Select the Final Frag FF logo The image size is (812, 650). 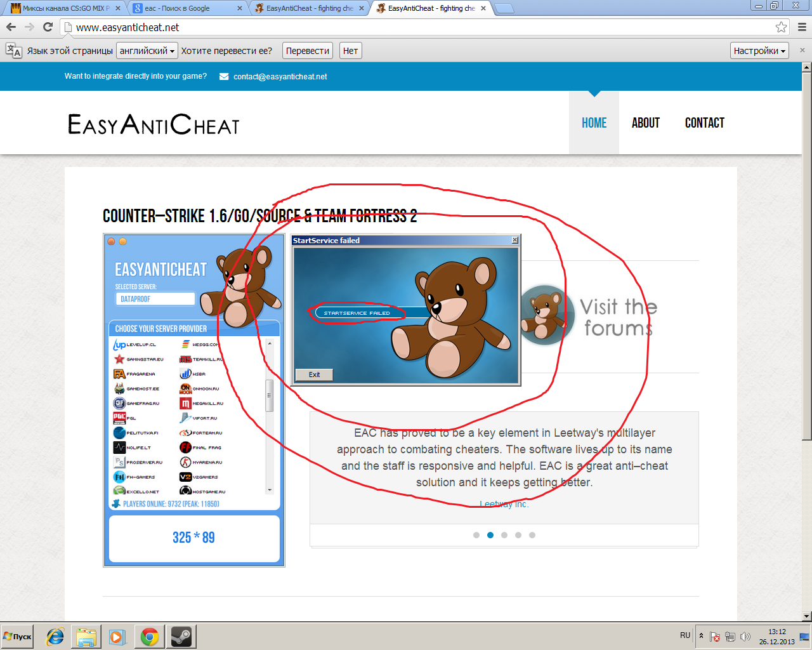tap(185, 448)
